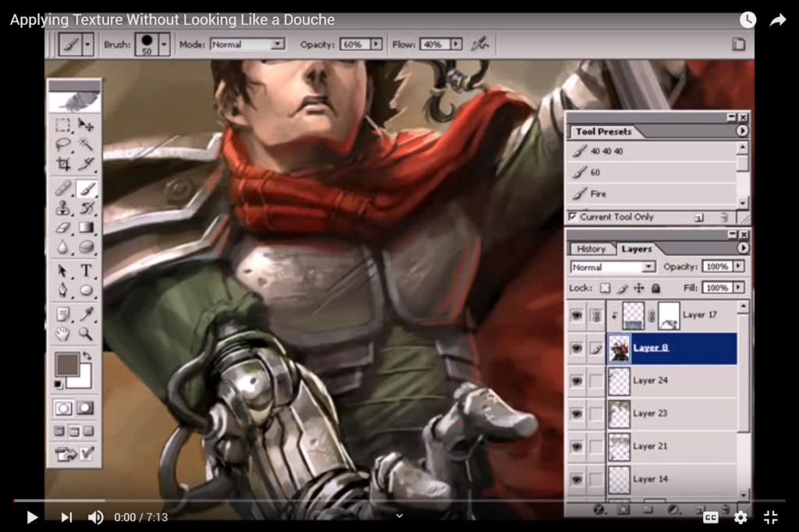Select the Gradient tool
The width and height of the screenshot is (799, 532).
click(86, 227)
